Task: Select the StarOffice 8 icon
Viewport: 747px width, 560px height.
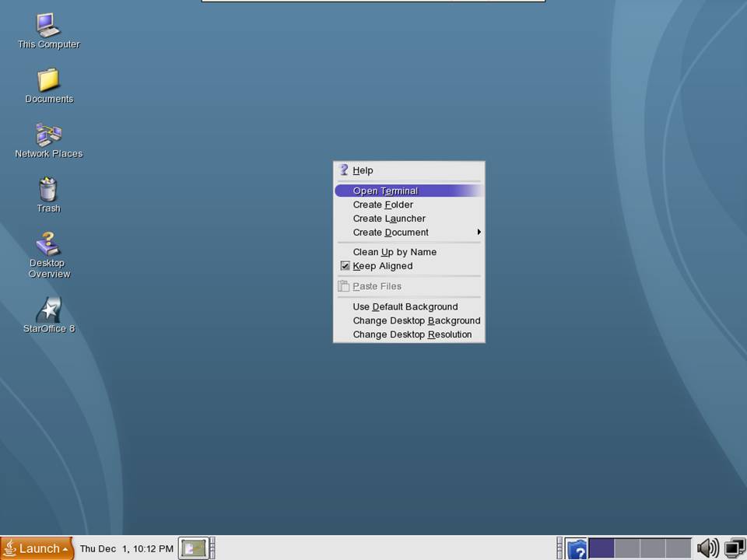Action: pyautogui.click(x=48, y=315)
